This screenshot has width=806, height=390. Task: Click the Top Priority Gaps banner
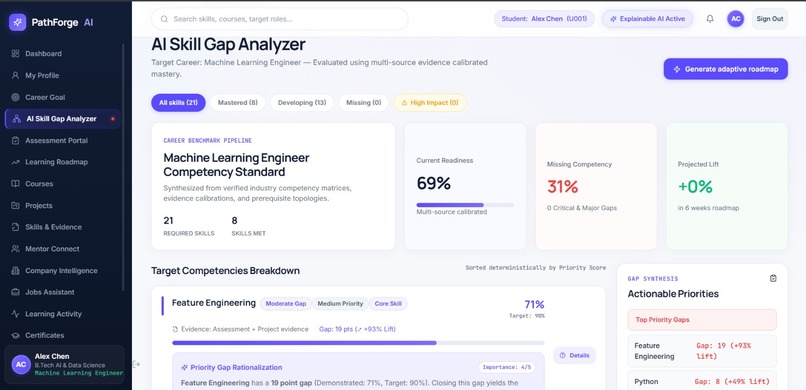(702, 320)
